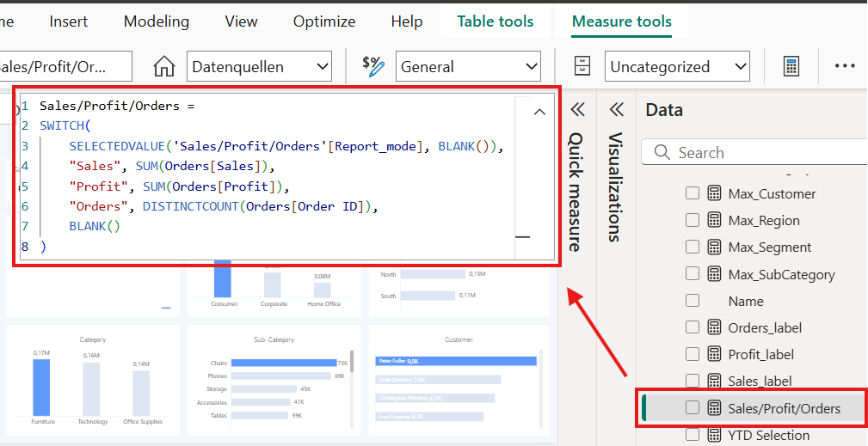Click the calculator icon in the ribbon
The width and height of the screenshot is (868, 446).
pos(791,66)
